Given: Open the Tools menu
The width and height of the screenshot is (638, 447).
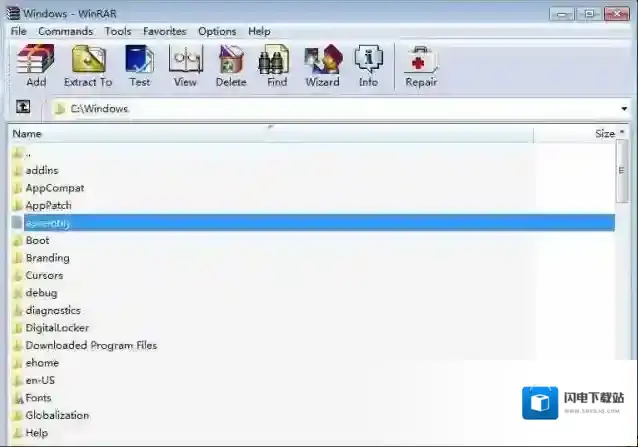Looking at the screenshot, I should tap(118, 31).
